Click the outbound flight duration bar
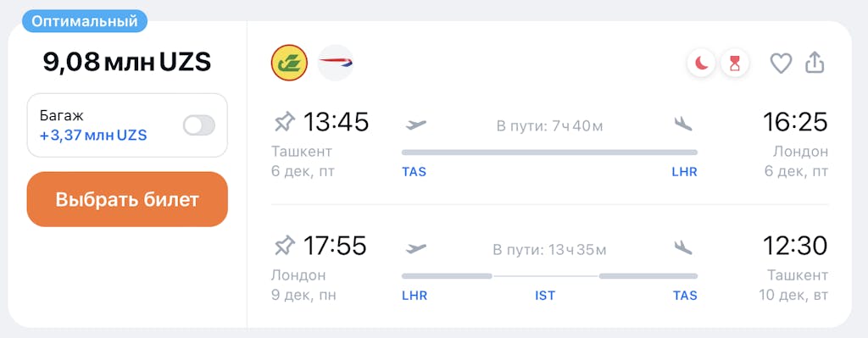Screen dimensions: 868x338 pyautogui.click(x=549, y=152)
